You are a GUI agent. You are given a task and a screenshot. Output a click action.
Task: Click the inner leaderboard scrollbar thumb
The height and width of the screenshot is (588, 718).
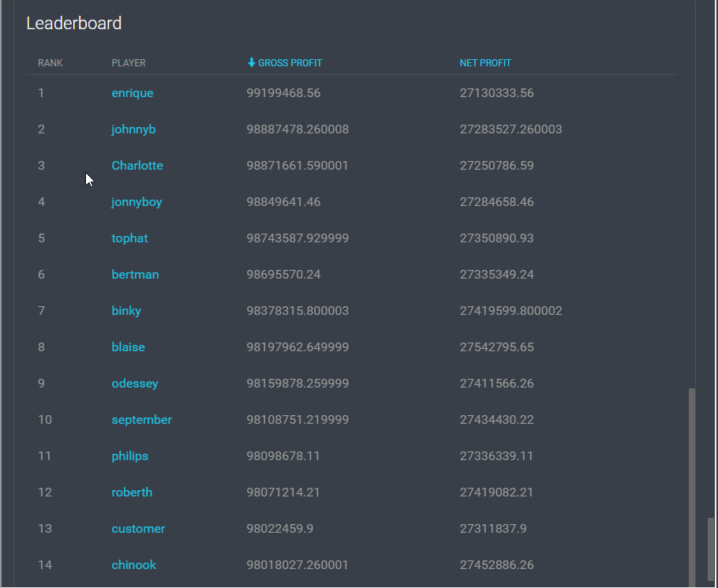(x=692, y=487)
